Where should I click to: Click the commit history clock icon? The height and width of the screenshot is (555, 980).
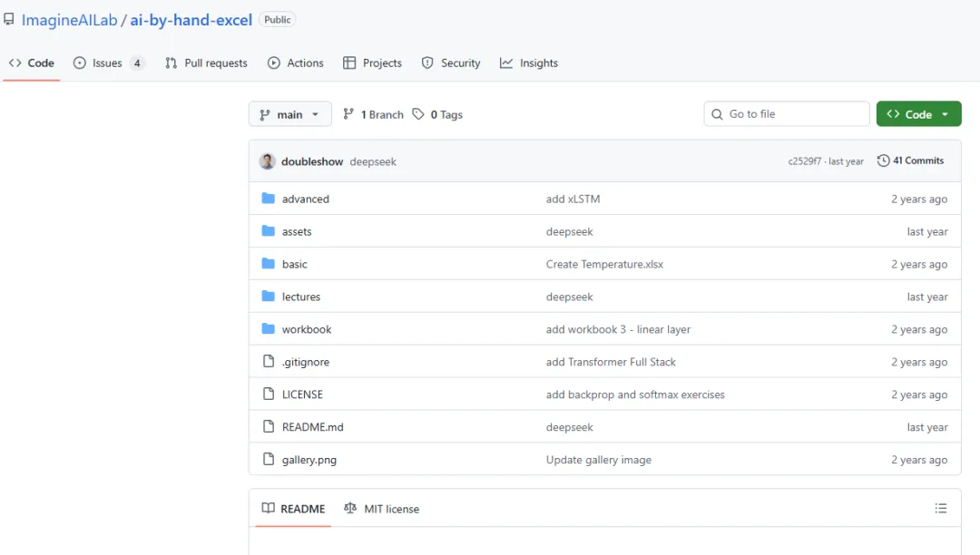883,161
